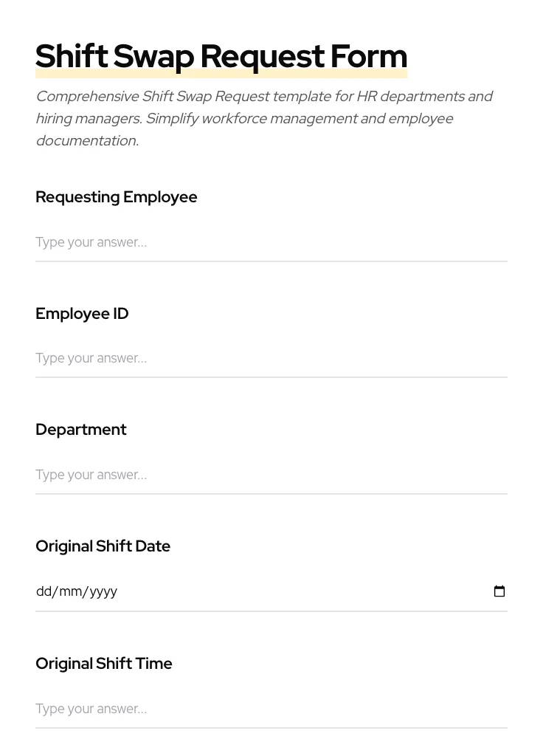543x756 pixels.
Task: Click the day portion of the date input
Action: point(44,591)
